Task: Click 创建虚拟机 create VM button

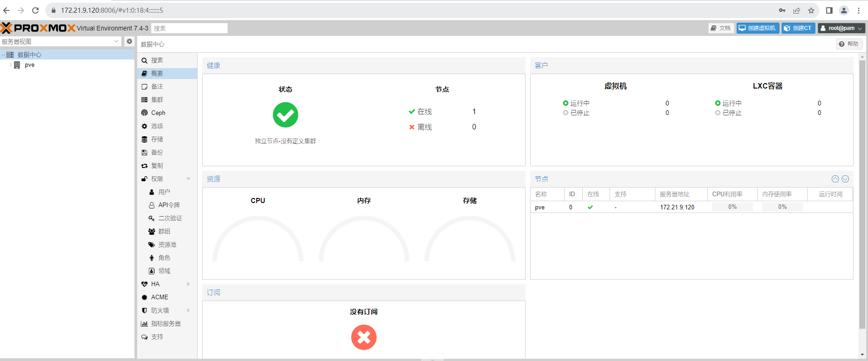Action: pos(758,28)
